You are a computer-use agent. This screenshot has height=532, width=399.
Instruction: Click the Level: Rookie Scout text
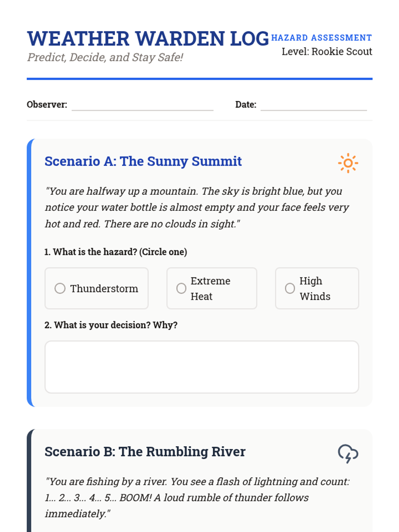point(327,52)
